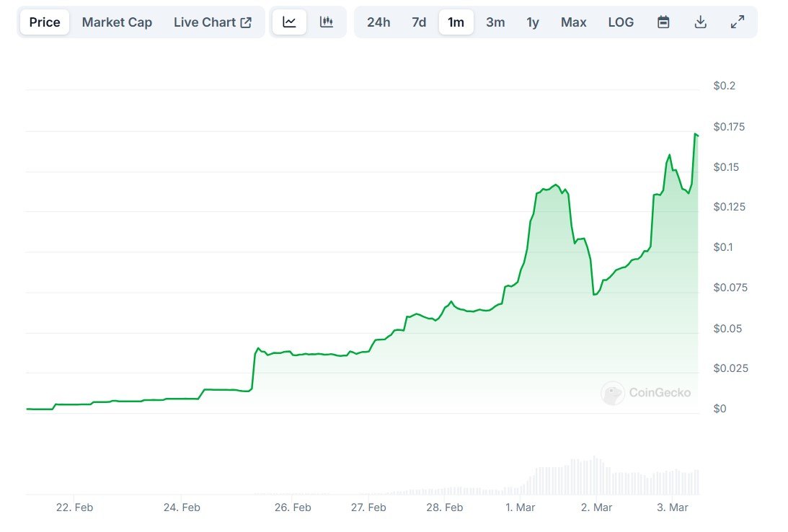Click the $0.125 axis label
The height and width of the screenshot is (532, 788).
[x=729, y=207]
